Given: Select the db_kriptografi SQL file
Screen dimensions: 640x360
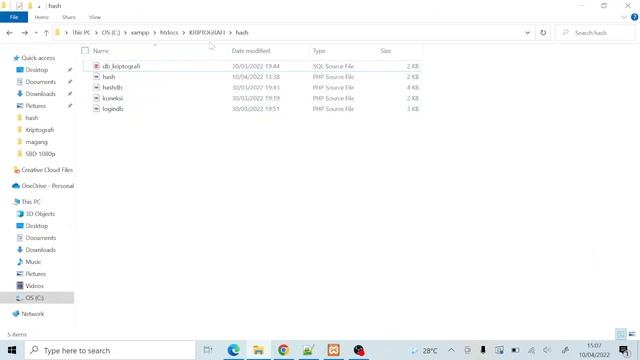Looking at the screenshot, I should (251, 66).
